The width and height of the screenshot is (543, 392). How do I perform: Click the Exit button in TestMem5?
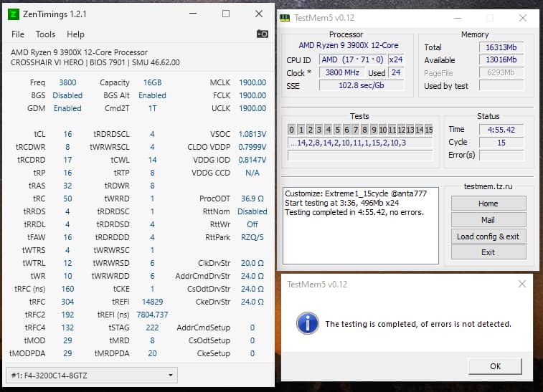488,252
